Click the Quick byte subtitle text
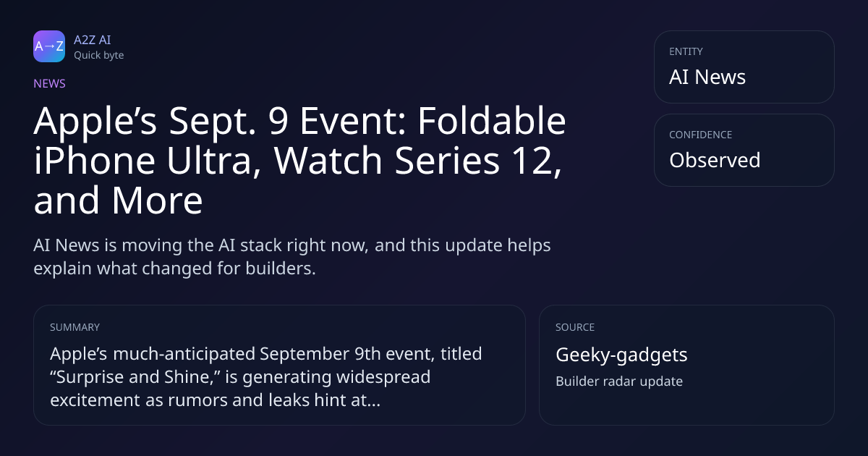868x456 pixels. click(98, 55)
